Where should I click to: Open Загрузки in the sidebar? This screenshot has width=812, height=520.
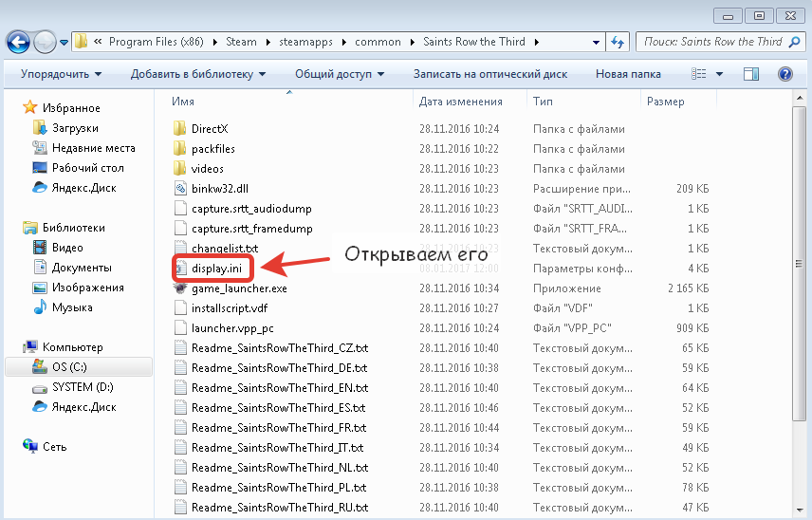[x=65, y=128]
